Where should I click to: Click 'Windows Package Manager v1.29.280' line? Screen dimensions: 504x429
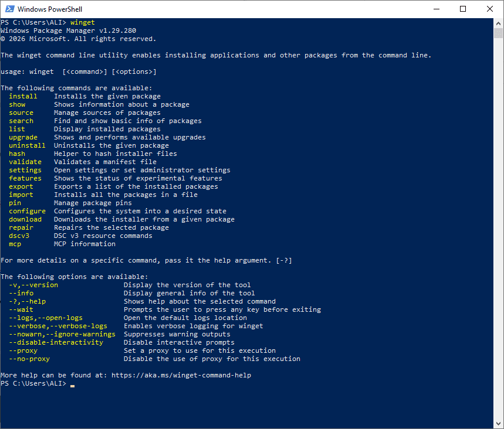pyautogui.click(x=68, y=30)
